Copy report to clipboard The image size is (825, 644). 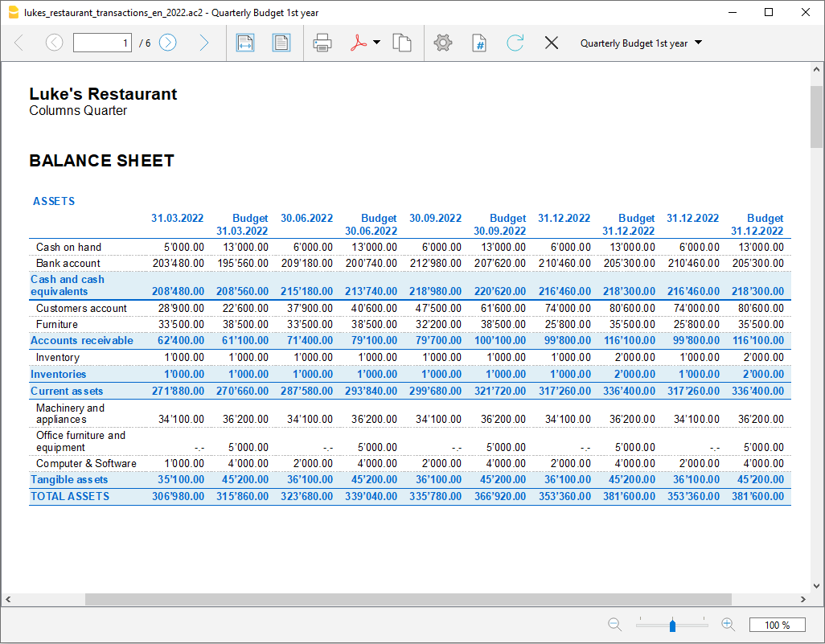[x=402, y=43]
